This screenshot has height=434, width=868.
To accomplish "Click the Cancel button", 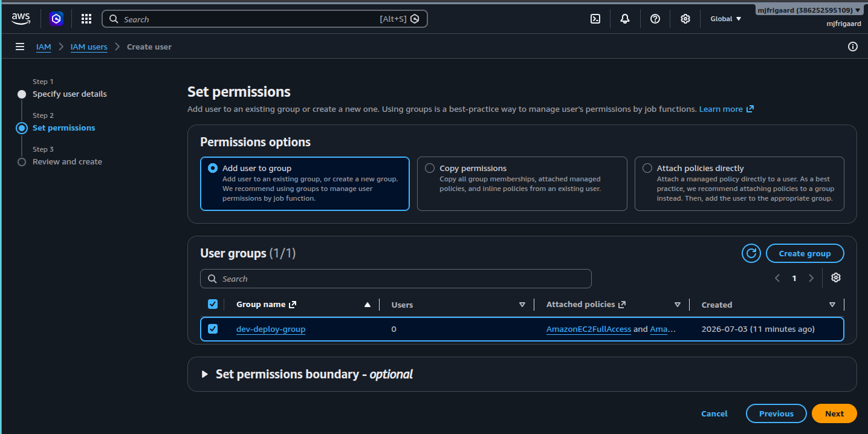I will click(x=714, y=413).
